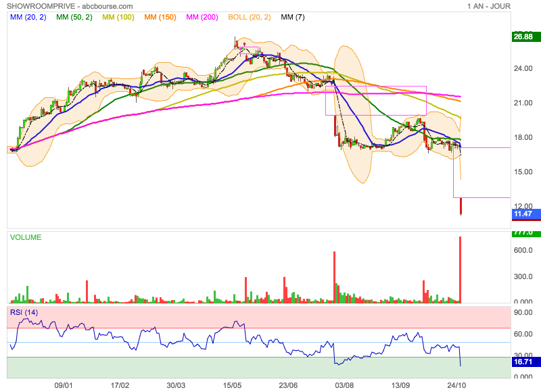
Task: Click the 1 AN - JOUR period label
Action: pyautogui.click(x=488, y=6)
